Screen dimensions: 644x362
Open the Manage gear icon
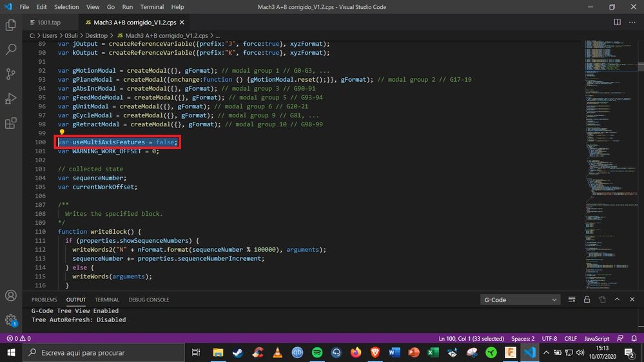11,320
